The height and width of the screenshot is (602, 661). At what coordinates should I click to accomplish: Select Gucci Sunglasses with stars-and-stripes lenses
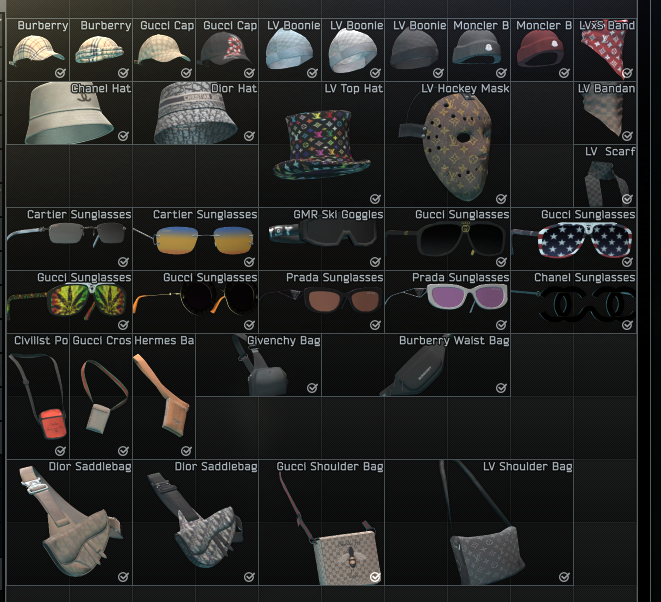coord(573,239)
